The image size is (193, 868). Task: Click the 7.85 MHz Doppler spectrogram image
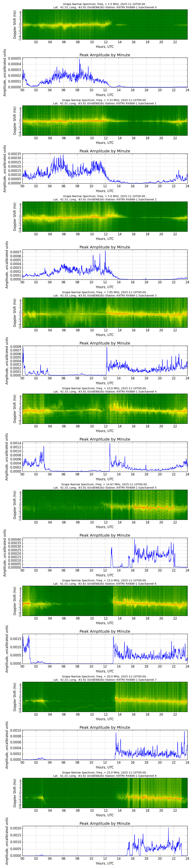click(105, 313)
